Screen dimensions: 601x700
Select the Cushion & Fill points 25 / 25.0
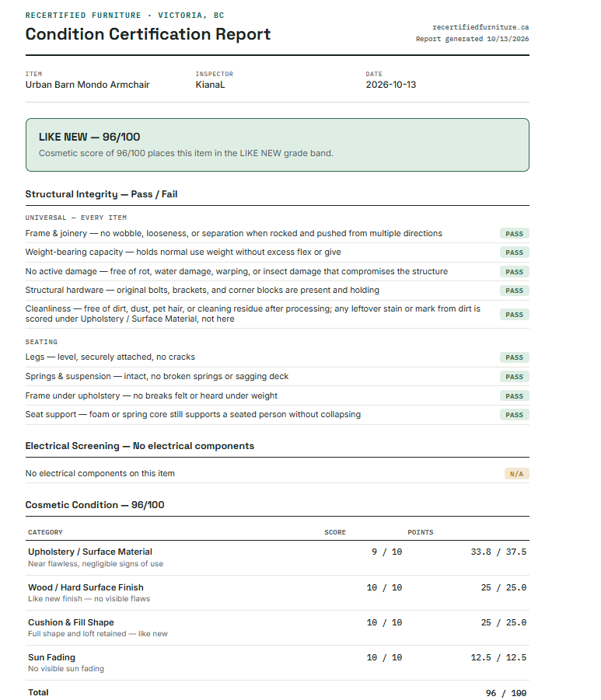(504, 622)
